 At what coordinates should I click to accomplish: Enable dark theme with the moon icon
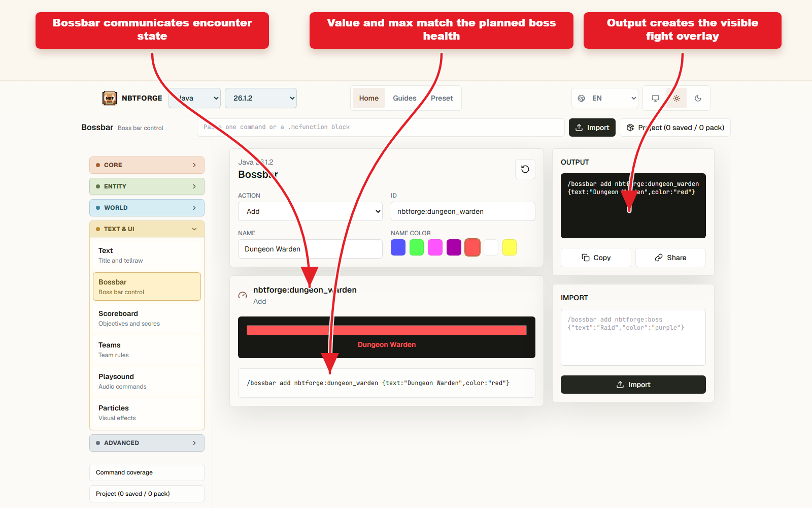[x=698, y=98]
